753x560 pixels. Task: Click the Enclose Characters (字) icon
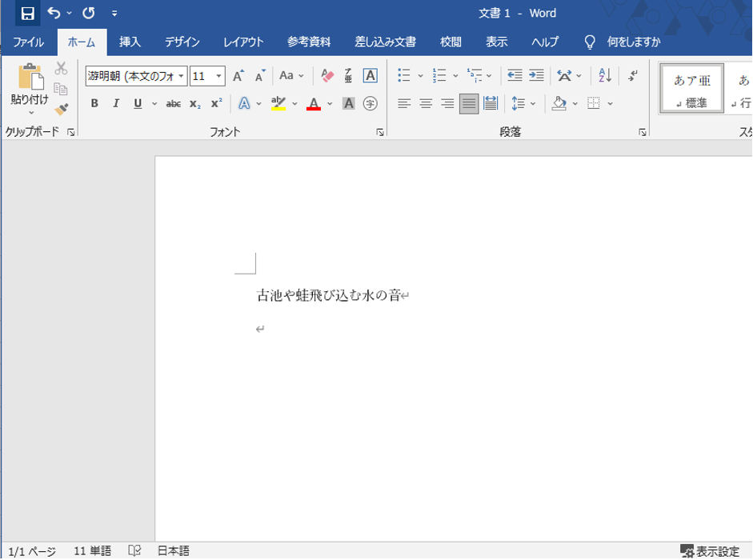click(x=370, y=103)
